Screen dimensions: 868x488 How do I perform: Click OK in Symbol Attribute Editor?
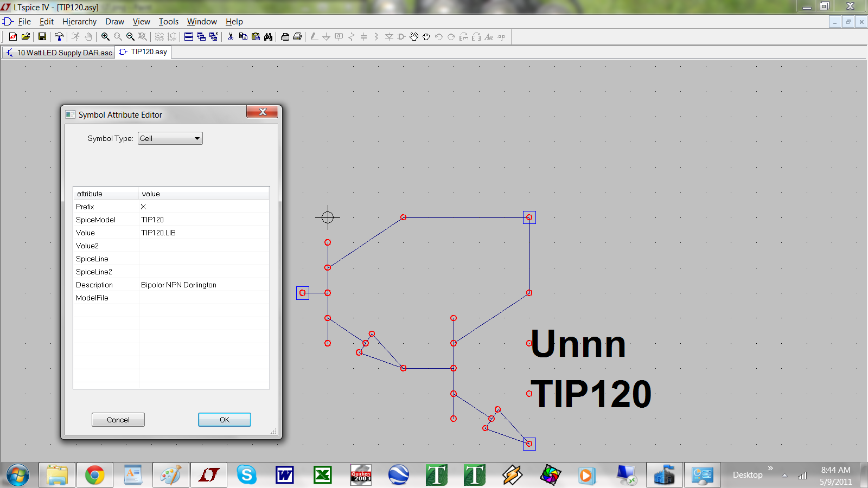click(x=225, y=420)
